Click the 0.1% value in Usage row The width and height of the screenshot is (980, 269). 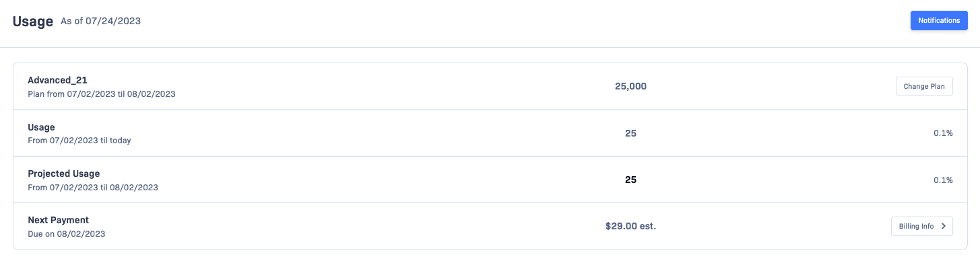pyautogui.click(x=943, y=133)
